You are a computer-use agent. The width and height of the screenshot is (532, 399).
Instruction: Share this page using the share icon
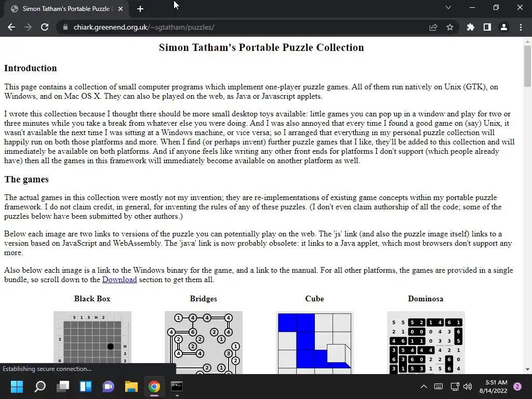coord(433,27)
